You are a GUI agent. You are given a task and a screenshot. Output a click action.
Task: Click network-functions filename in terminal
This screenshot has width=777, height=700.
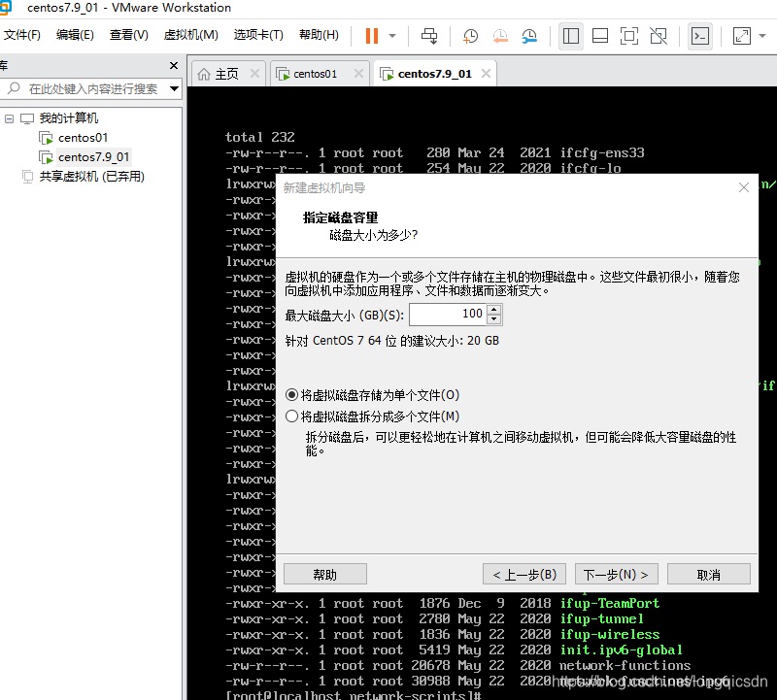point(625,665)
